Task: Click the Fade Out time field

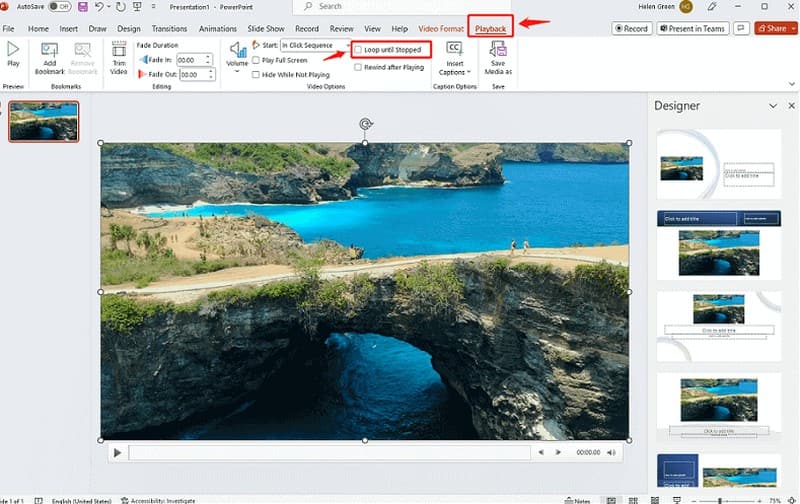Action: (x=193, y=74)
